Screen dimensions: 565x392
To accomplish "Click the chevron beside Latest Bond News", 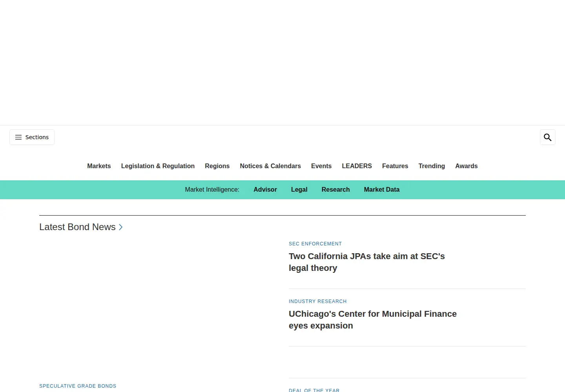I will point(121,227).
